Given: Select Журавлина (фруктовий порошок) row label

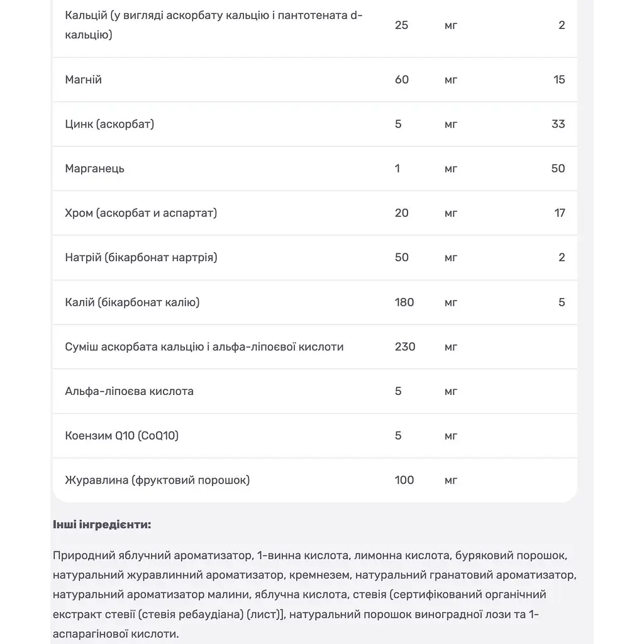Looking at the screenshot, I should click(157, 480).
